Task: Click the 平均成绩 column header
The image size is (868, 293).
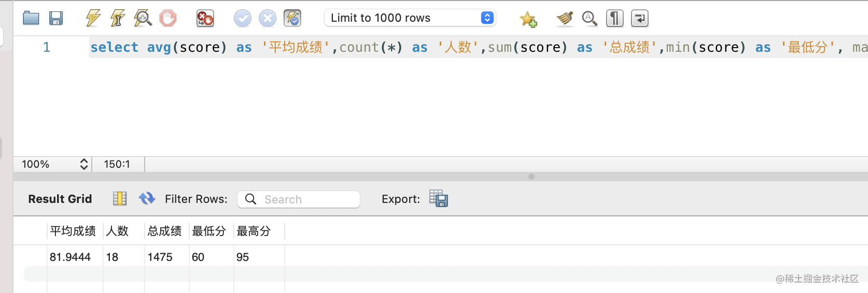Action: pyautogui.click(x=73, y=231)
